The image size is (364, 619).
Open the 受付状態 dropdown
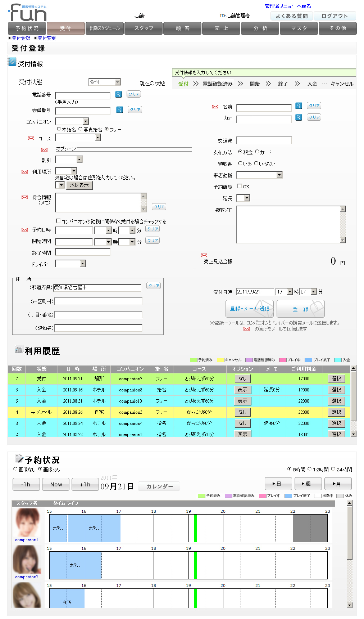click(105, 82)
